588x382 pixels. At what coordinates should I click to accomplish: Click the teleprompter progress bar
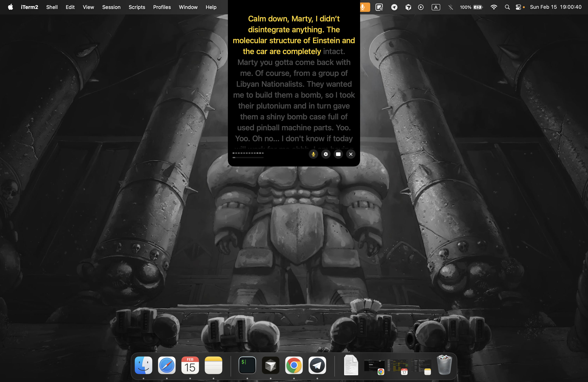coord(248,157)
